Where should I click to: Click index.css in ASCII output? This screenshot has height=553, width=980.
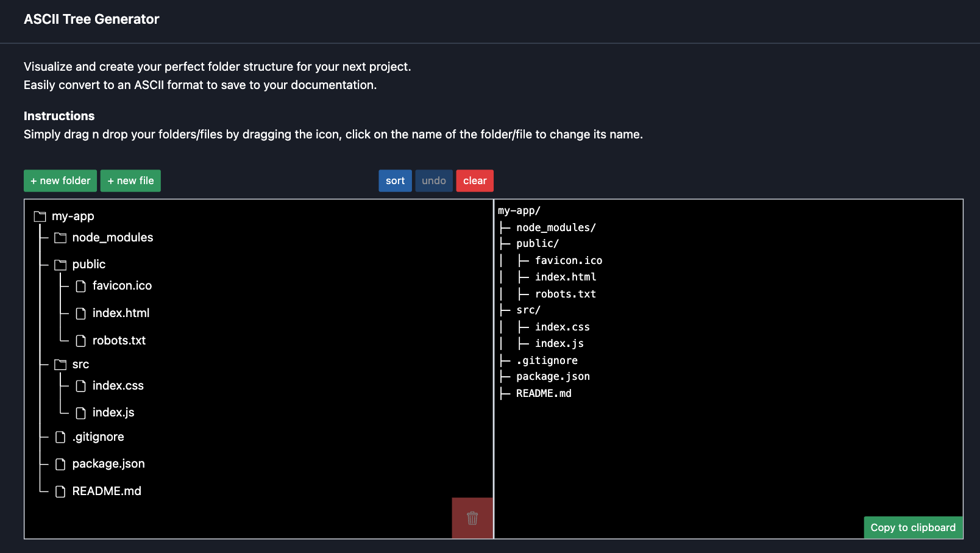(563, 327)
